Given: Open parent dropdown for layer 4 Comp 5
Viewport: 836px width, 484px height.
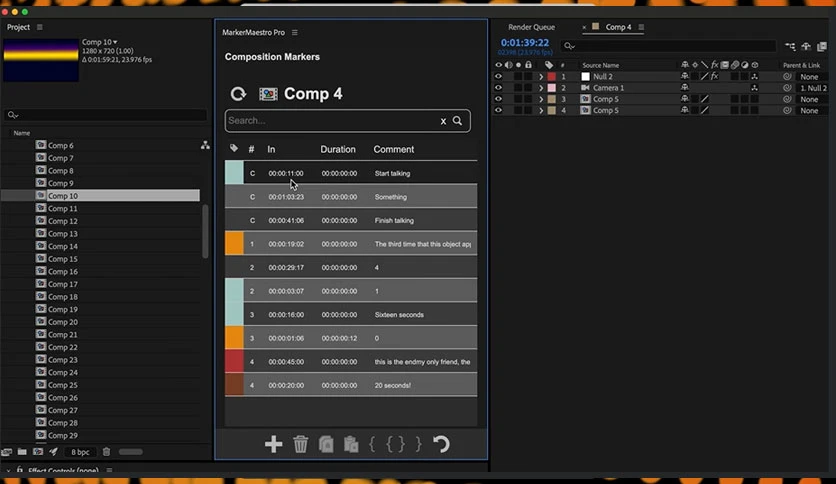Looking at the screenshot, I should coord(812,110).
